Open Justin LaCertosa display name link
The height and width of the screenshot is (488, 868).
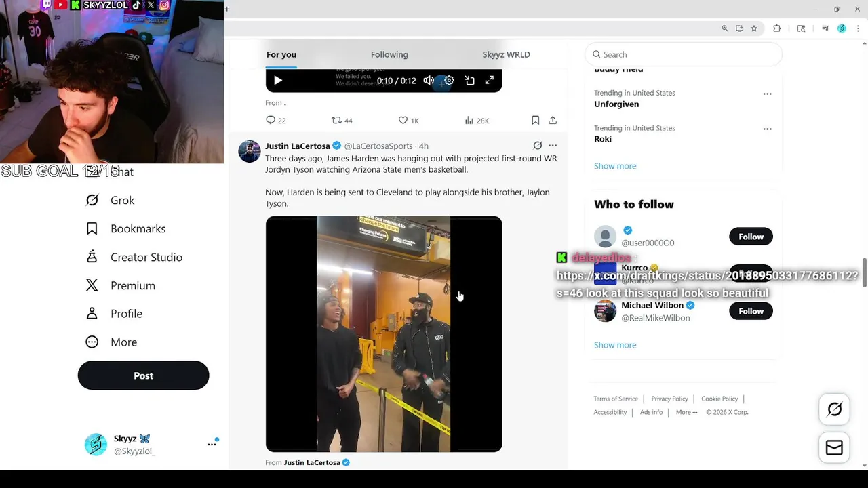pyautogui.click(x=298, y=146)
